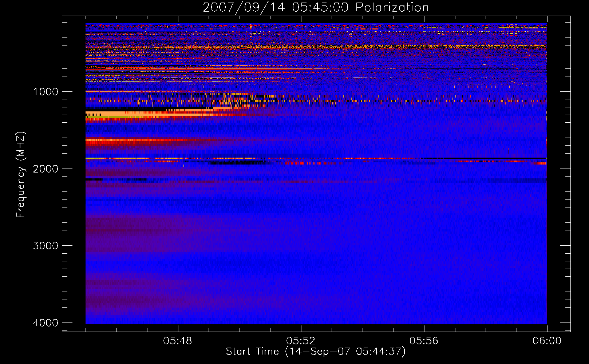589x364 pixels.
Task: Click the 05:48 time tick label
Action: (x=178, y=341)
